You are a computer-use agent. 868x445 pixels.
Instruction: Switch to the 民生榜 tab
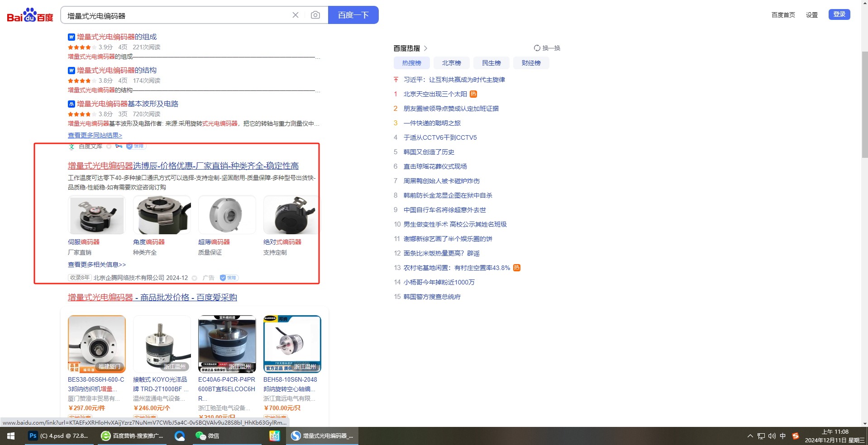point(491,63)
